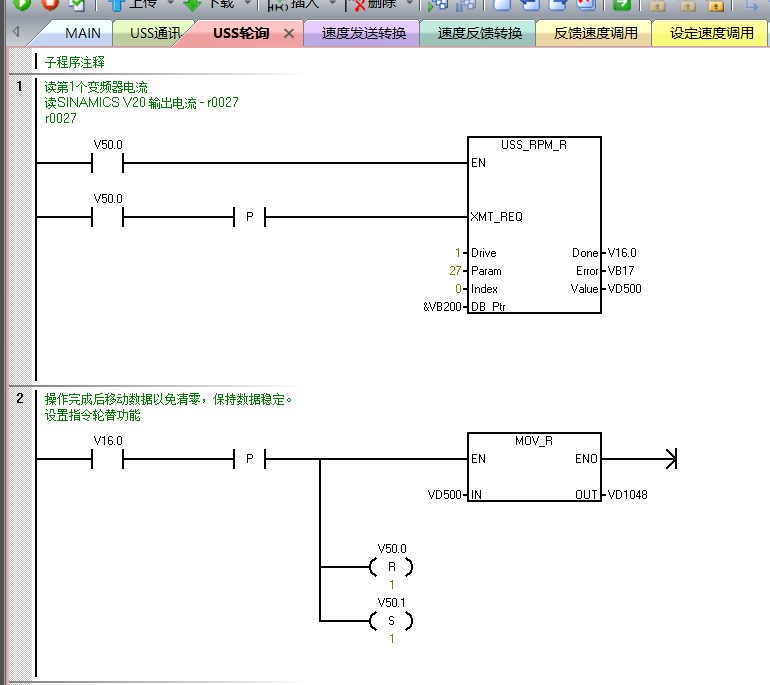Start program status monitoring icon

coord(438,4)
